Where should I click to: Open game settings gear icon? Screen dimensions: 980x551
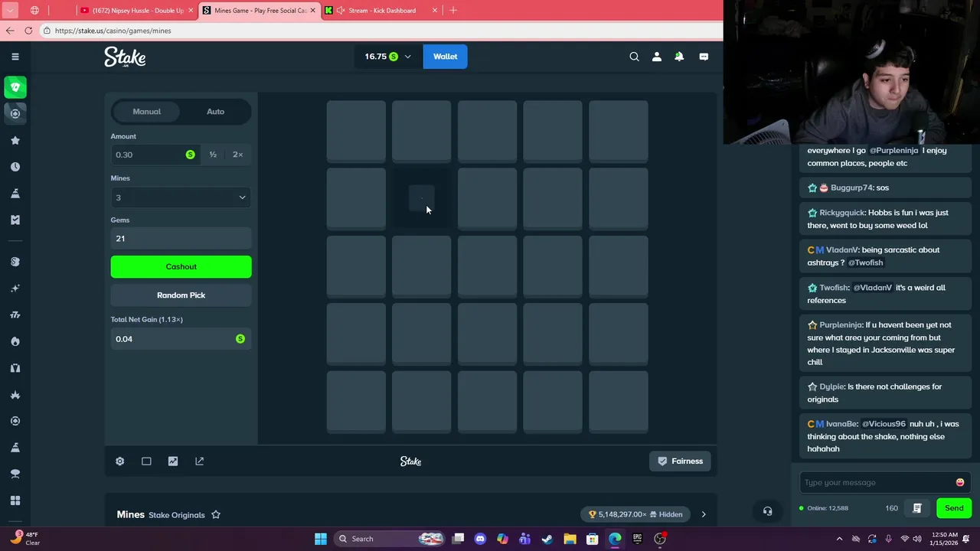tap(119, 461)
